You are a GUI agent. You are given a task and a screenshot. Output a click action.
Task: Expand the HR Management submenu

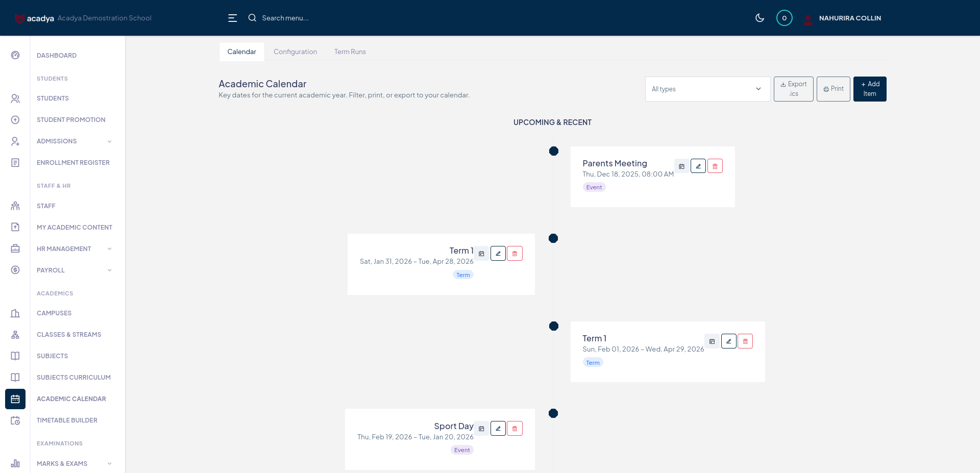[109, 249]
